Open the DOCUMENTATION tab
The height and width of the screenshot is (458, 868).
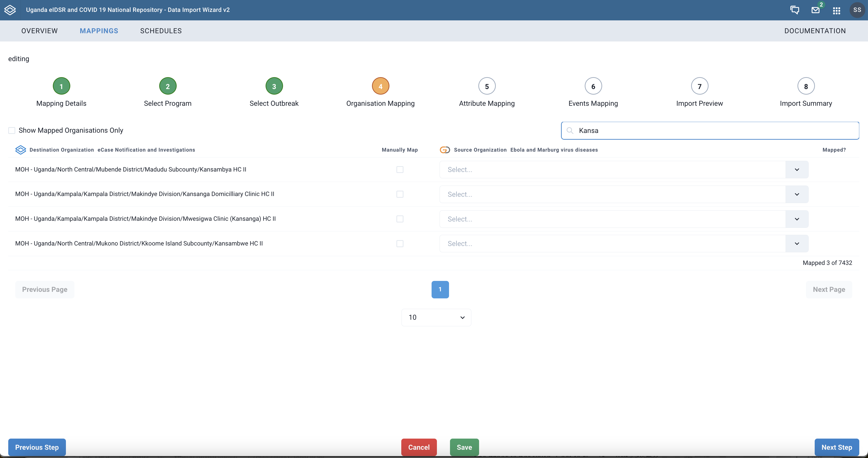point(815,31)
